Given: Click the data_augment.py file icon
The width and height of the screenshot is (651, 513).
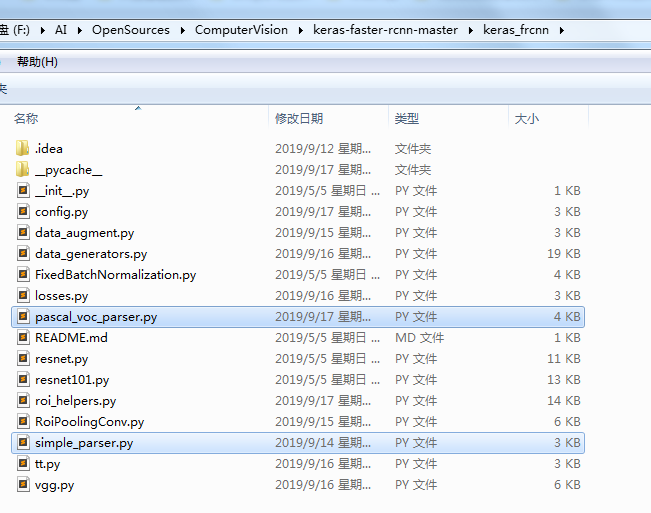Looking at the screenshot, I should pyautogui.click(x=23, y=232).
